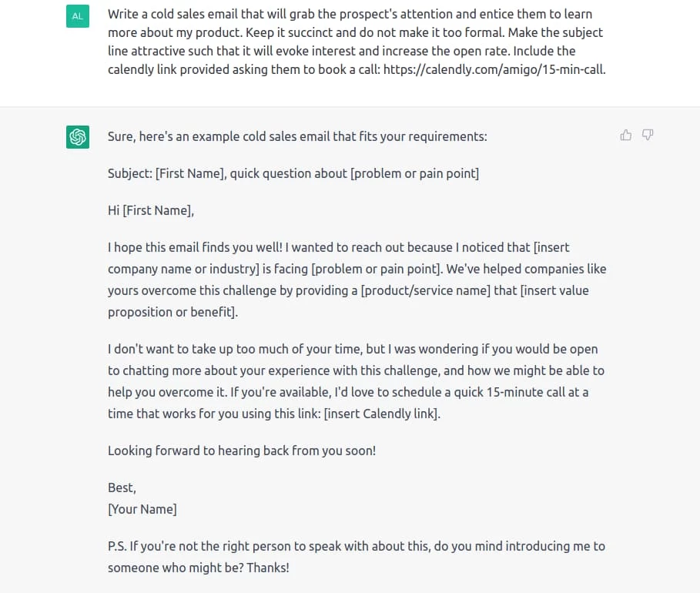The height and width of the screenshot is (593, 700).
Task: Click the ChatGPT logo avatar
Action: point(78,136)
